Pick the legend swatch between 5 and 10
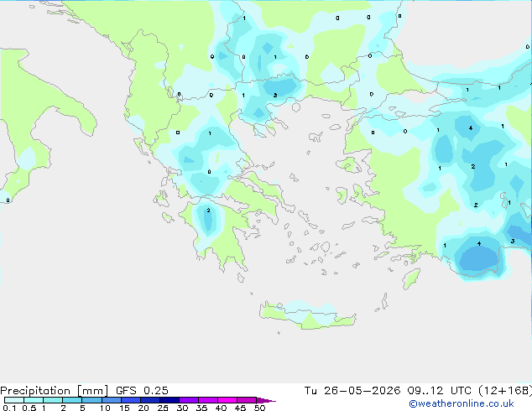 (x=92, y=400)
